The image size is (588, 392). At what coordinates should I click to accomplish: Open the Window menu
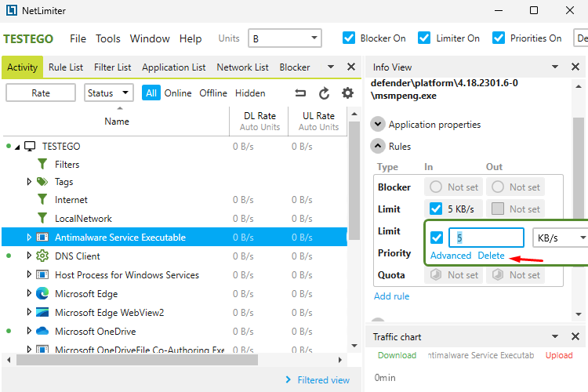point(150,38)
